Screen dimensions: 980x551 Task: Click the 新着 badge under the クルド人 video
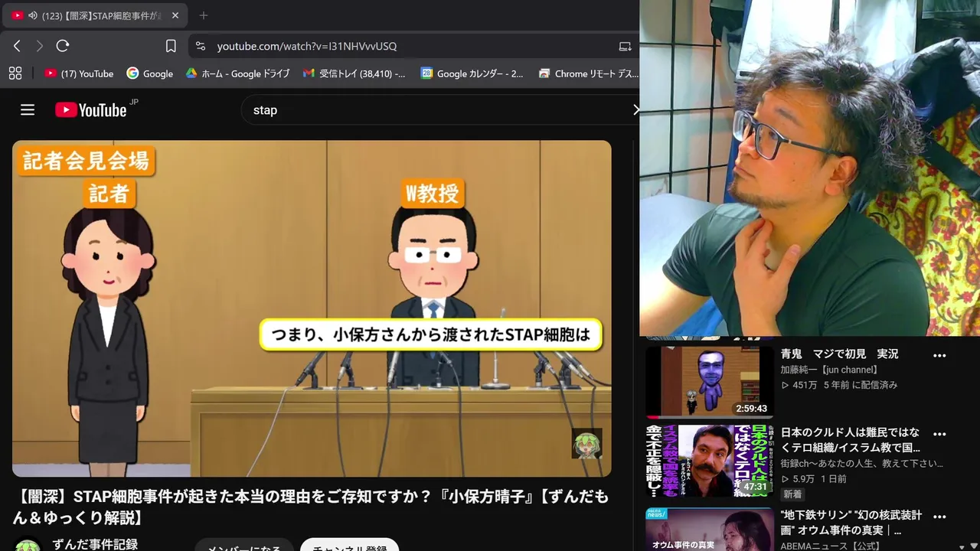[x=792, y=494]
